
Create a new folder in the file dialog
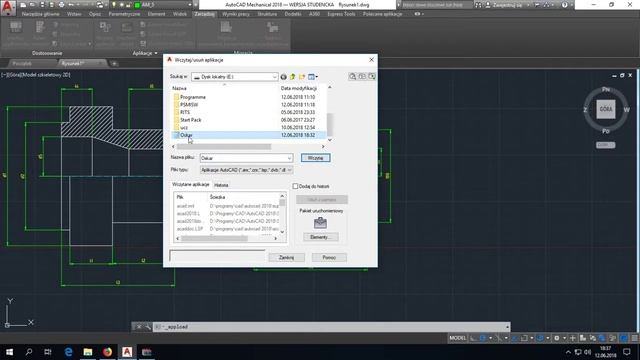tap(302, 77)
